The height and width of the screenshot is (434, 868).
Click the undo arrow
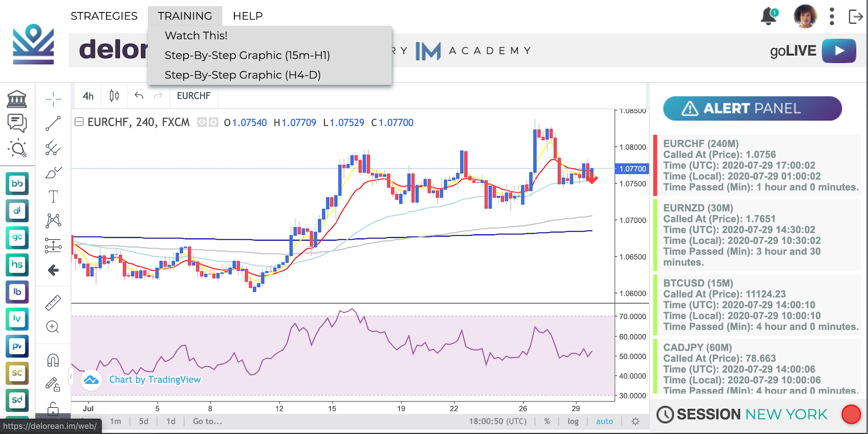pos(139,96)
